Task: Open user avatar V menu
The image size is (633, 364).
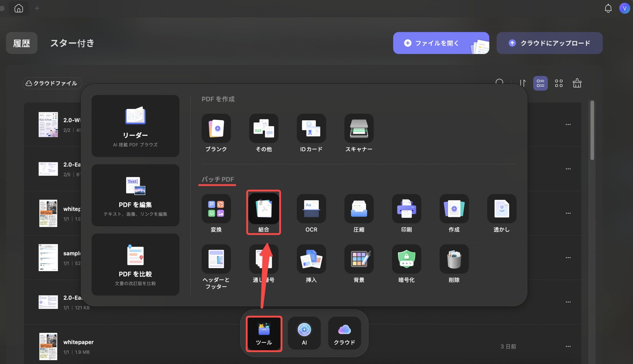Action: (624, 8)
